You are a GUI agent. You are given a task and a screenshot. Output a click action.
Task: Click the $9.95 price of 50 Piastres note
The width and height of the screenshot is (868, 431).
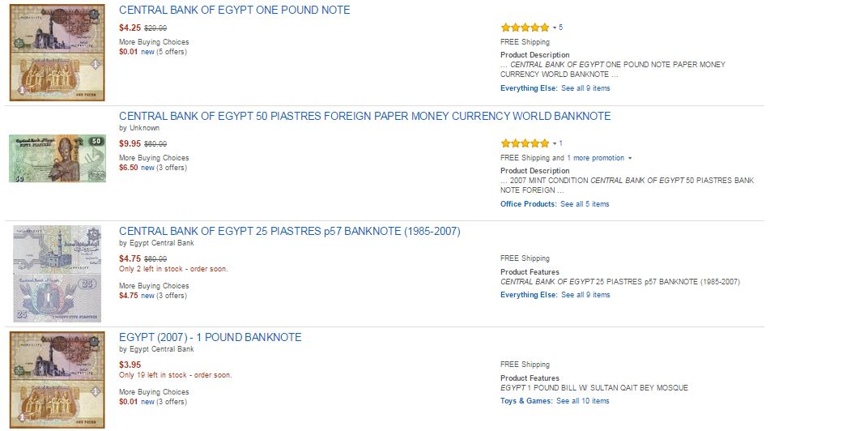[x=130, y=143]
